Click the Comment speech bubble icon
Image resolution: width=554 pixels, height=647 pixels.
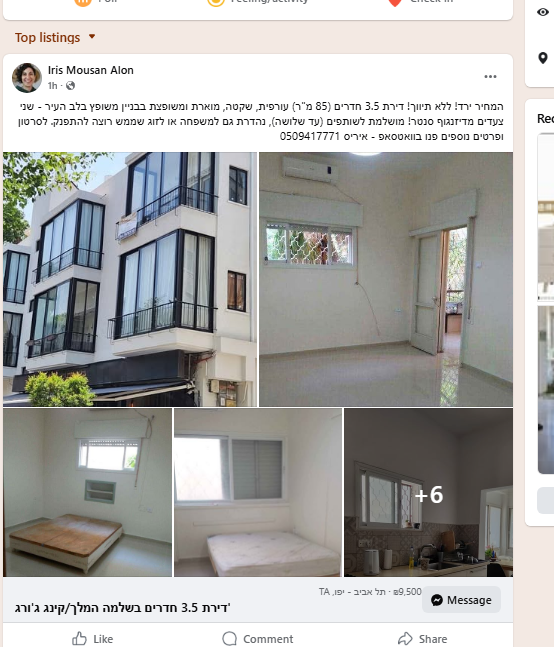[229, 638]
